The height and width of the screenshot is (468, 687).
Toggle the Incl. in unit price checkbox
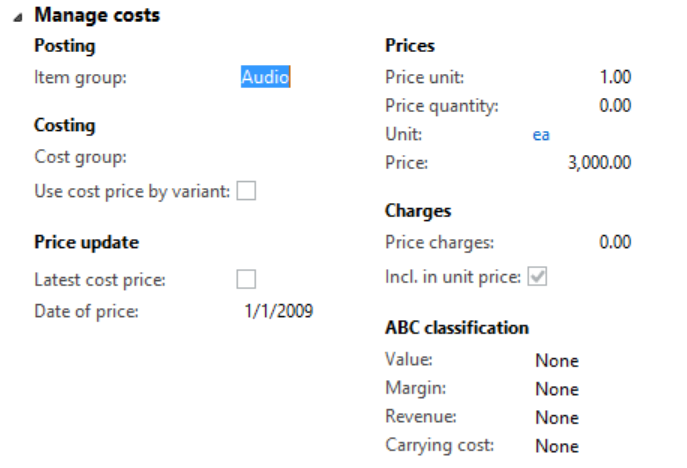[x=537, y=277]
